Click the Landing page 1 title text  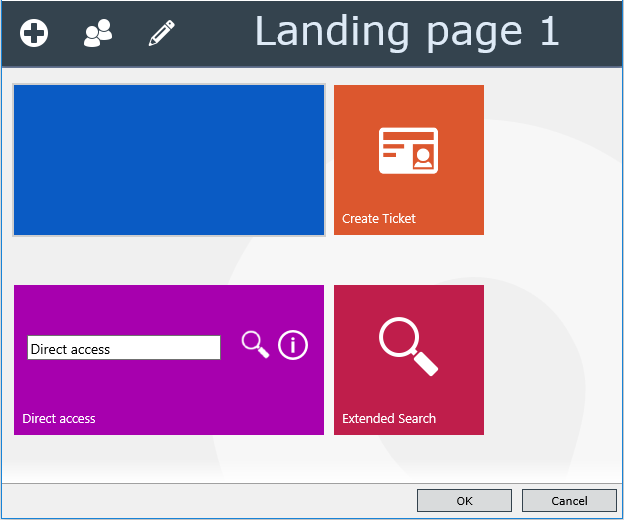(407, 33)
